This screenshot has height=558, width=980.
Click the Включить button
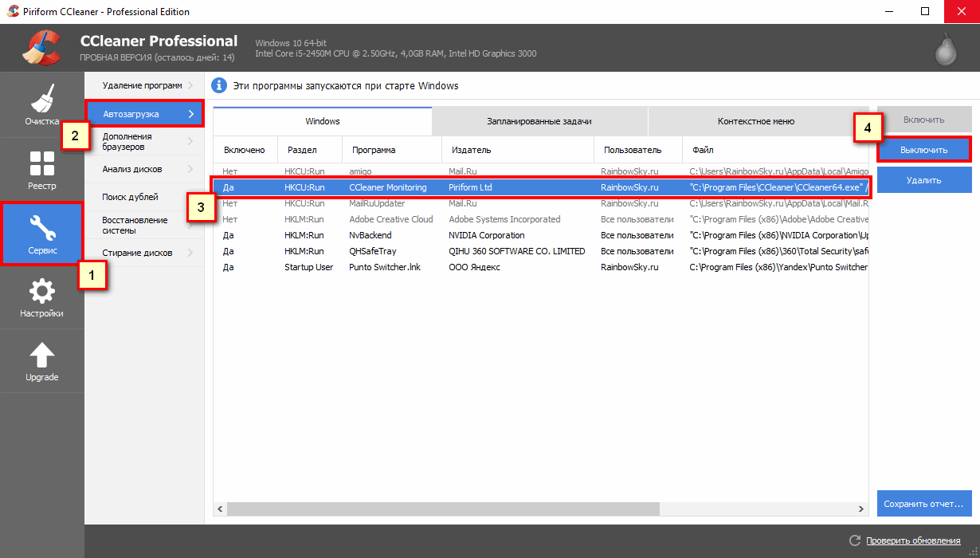[x=924, y=120]
